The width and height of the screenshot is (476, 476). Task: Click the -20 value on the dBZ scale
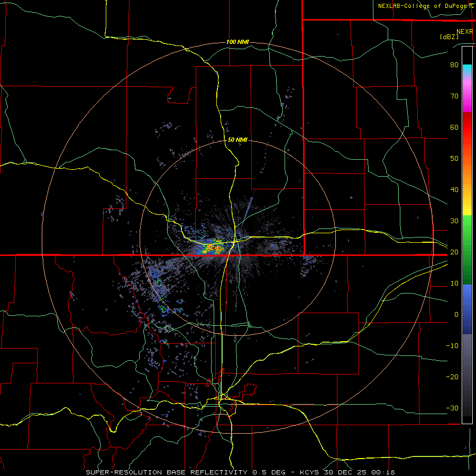(452, 377)
